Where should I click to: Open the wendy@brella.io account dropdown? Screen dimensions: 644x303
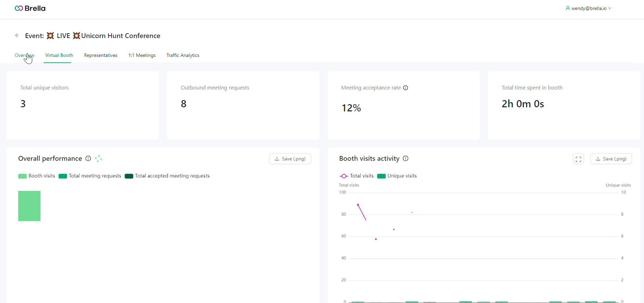coord(588,8)
